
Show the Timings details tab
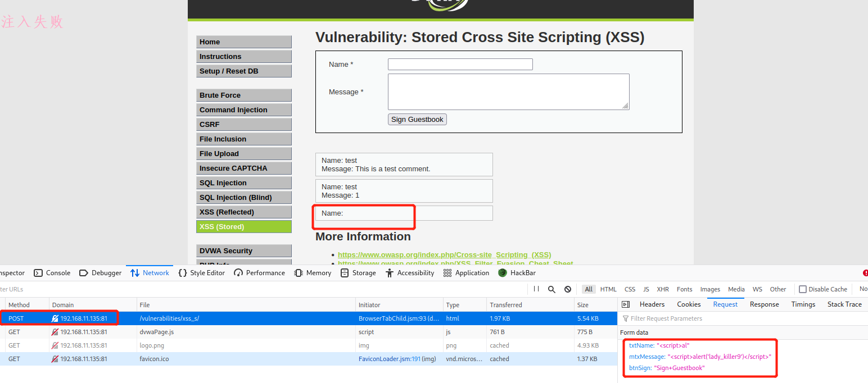tap(803, 304)
